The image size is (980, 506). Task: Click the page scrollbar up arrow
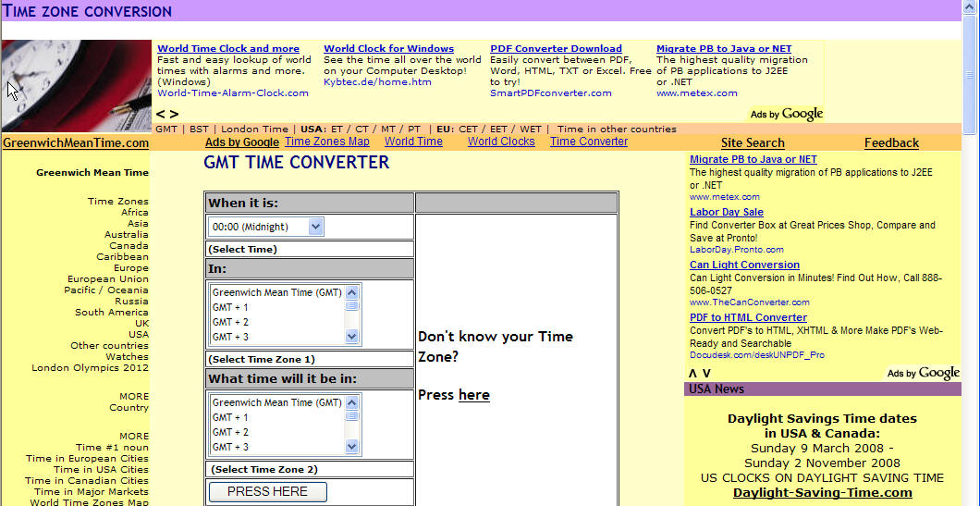pyautogui.click(x=970, y=8)
